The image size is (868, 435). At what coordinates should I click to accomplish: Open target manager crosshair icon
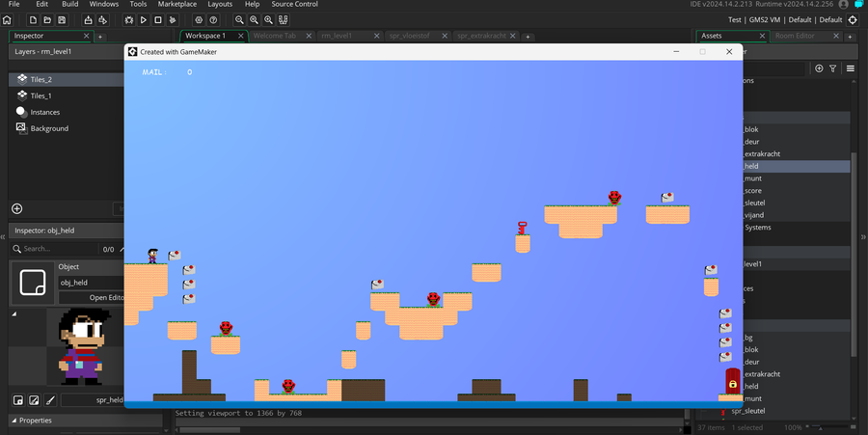(854, 20)
